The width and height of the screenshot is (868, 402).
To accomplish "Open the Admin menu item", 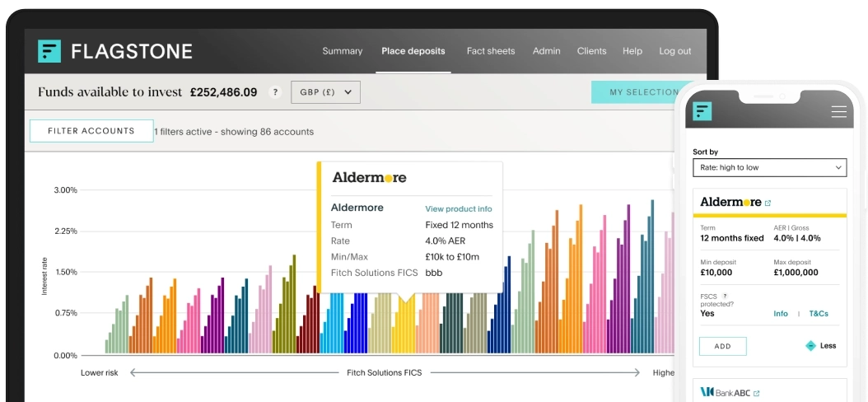I will pyautogui.click(x=546, y=51).
